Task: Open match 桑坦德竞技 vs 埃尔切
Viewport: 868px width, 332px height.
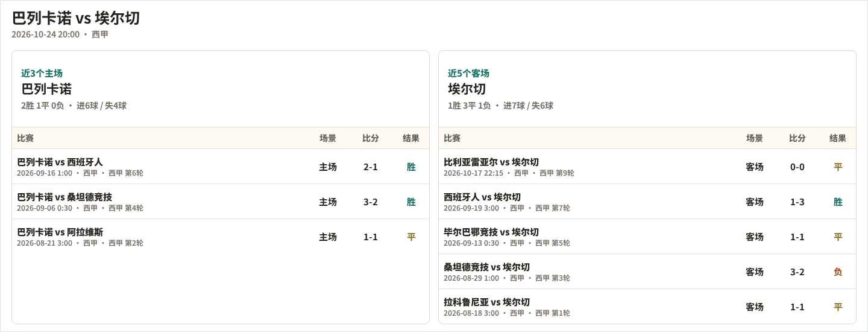Action: click(x=486, y=267)
